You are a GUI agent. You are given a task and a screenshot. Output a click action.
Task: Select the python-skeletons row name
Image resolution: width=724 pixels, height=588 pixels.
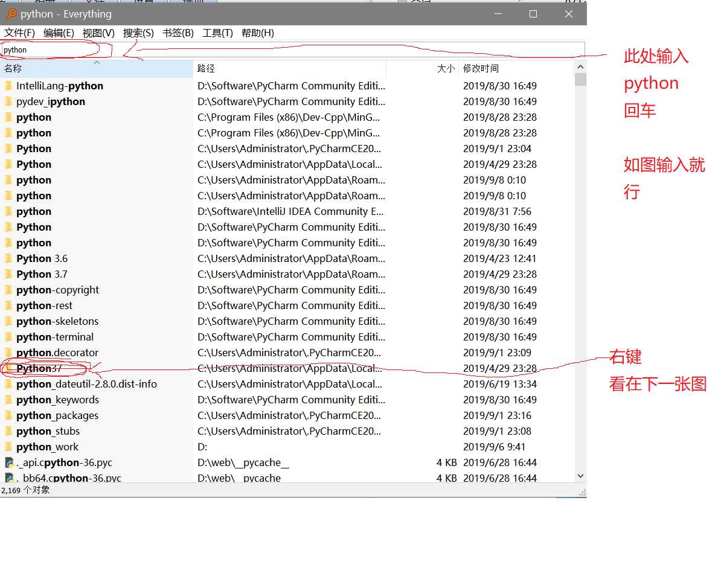pos(57,321)
